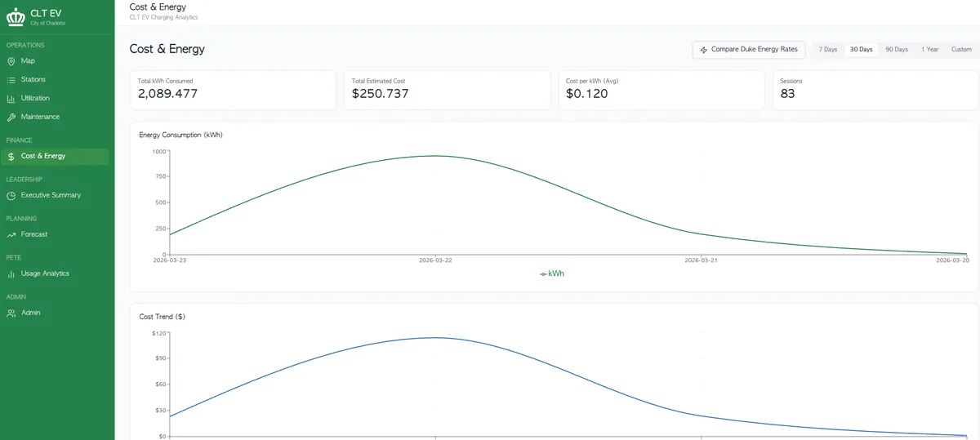Image resolution: width=980 pixels, height=440 pixels.
Task: Click the Cost per kWh (Avg) card
Action: 661,90
